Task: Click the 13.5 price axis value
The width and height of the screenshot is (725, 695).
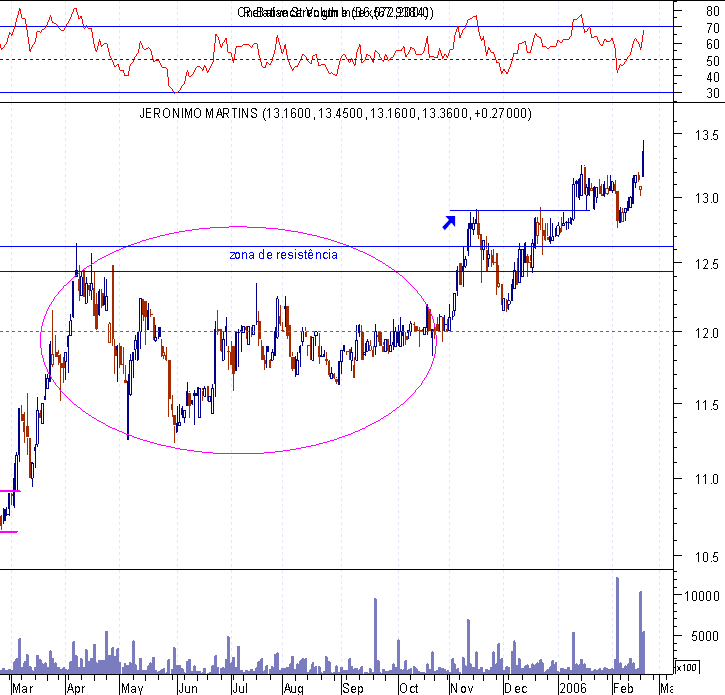Action: point(707,135)
